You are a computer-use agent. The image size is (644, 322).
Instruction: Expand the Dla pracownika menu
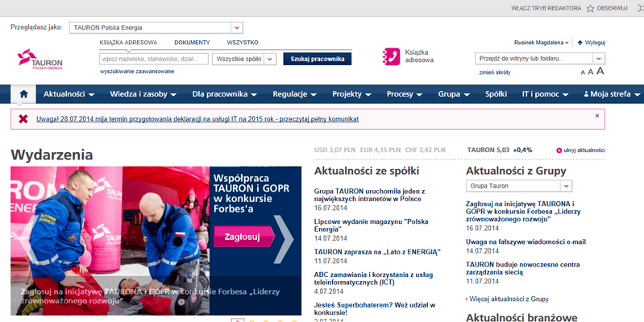(224, 94)
